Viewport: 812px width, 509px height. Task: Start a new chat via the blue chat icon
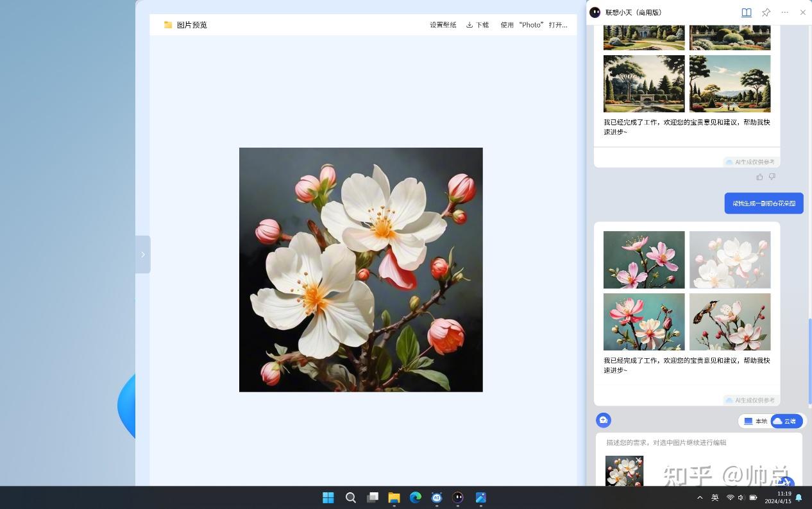603,420
